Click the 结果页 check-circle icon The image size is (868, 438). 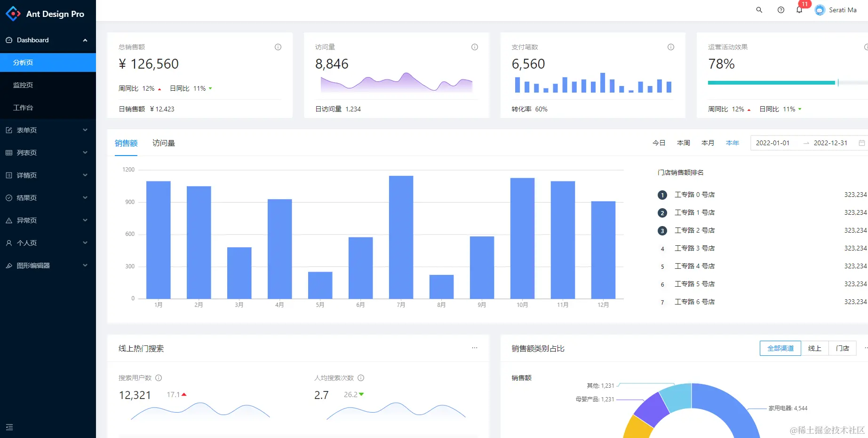tap(9, 198)
